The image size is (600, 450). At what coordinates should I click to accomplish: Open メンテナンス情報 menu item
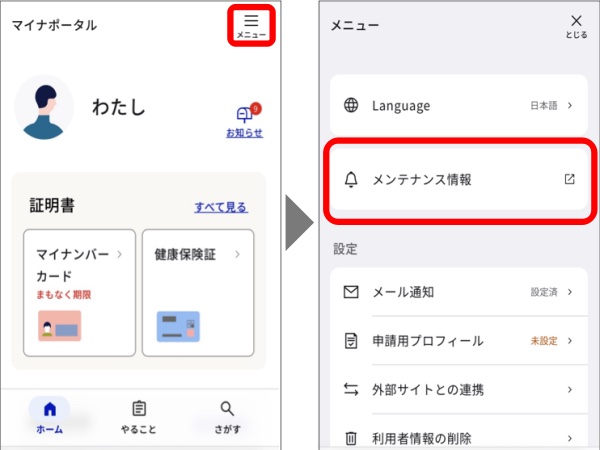(x=459, y=179)
